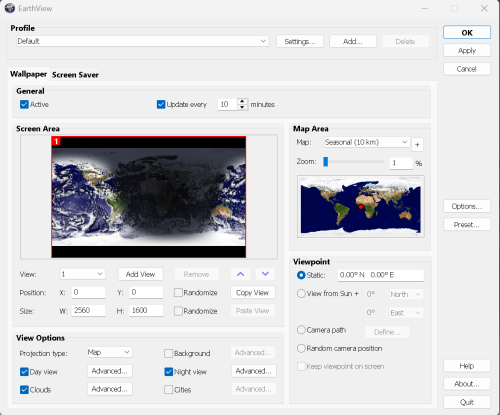This screenshot has height=415, width=500.
Task: Click the update minutes value field
Action: (x=227, y=104)
